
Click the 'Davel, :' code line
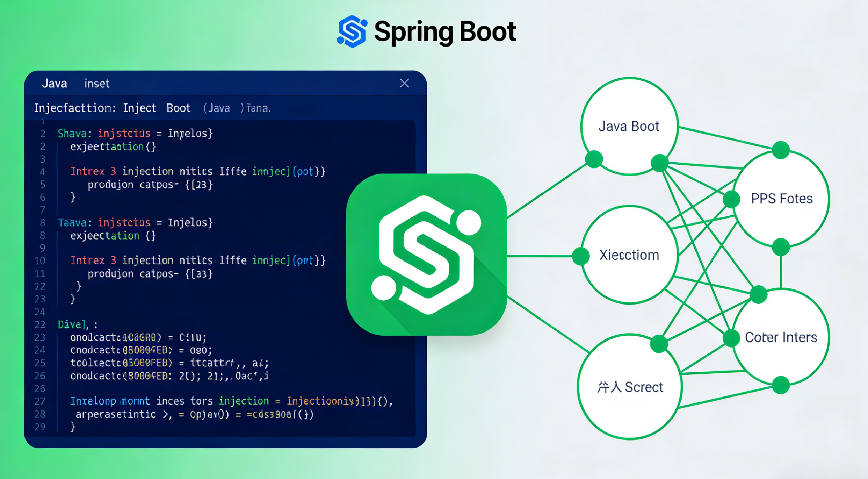tap(78, 325)
